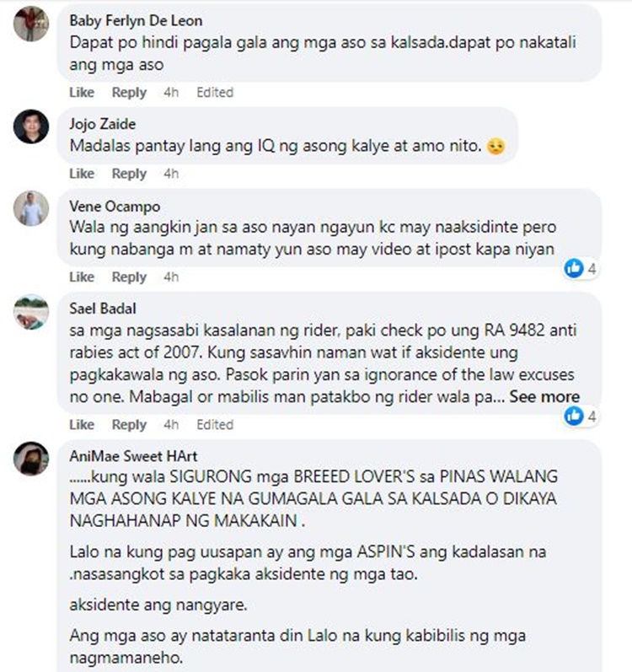Viewport: 632px width, 672px height.
Task: Open the 4h timestamp on Jojo Zaide's comment
Action: 171,174
